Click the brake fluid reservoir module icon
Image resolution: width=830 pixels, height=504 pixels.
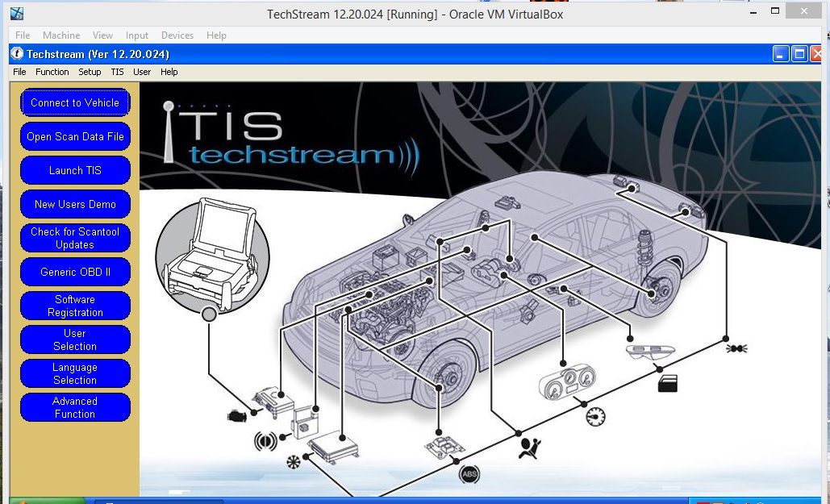[x=306, y=423]
